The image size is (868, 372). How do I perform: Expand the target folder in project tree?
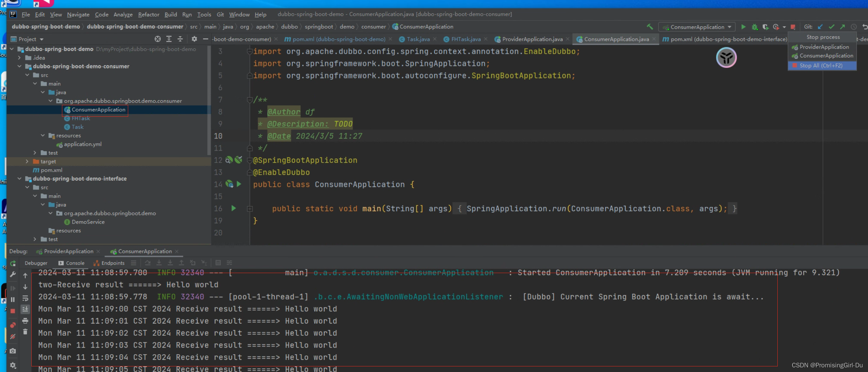(x=27, y=162)
